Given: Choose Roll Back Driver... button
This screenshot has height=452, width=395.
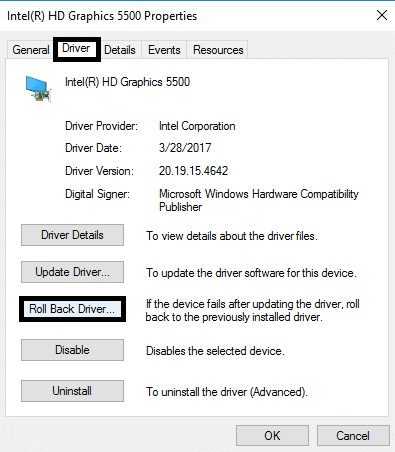Looking at the screenshot, I should pyautogui.click(x=72, y=309).
